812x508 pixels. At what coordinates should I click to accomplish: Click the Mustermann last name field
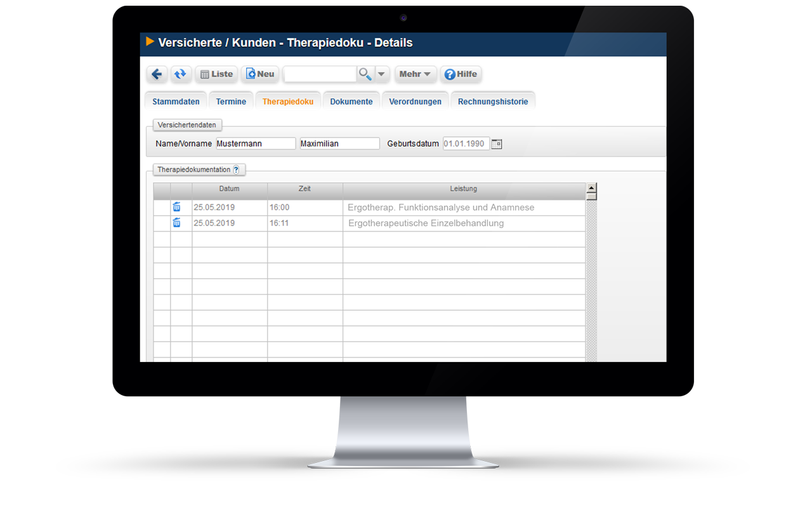(x=256, y=144)
